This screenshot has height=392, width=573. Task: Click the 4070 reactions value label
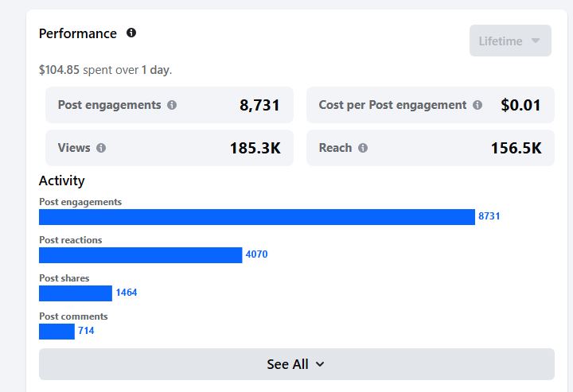coord(256,254)
